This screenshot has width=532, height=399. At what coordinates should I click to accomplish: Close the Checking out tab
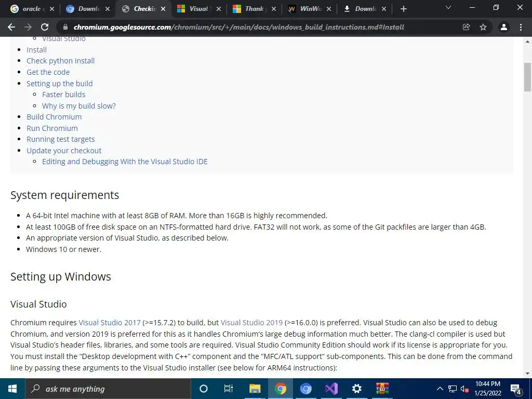tap(163, 9)
